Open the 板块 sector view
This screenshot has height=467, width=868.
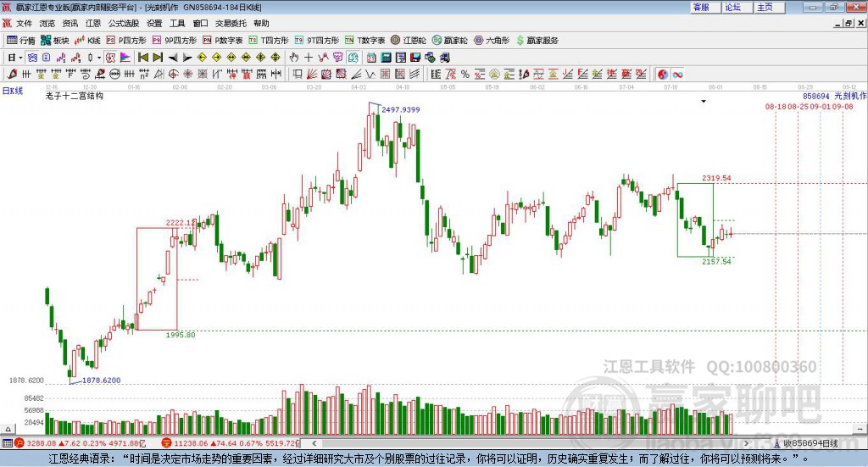click(54, 41)
